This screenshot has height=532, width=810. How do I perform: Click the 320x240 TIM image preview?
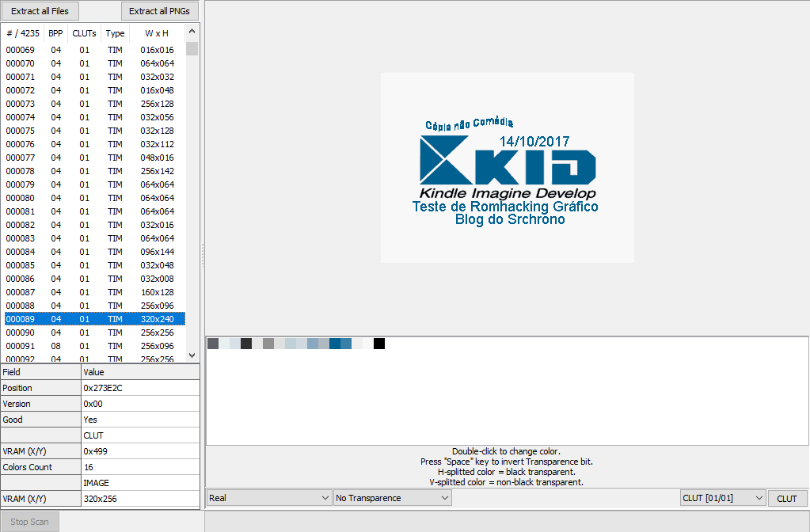click(x=508, y=168)
